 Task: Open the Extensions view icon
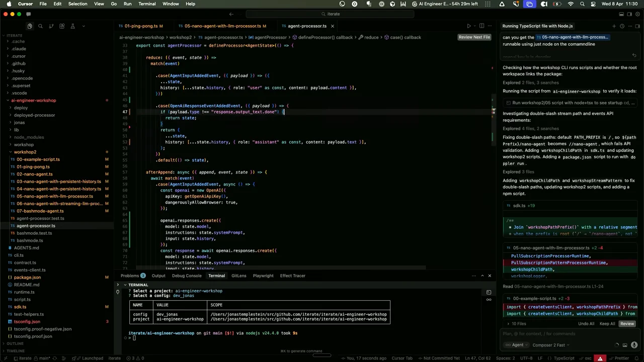[62, 26]
